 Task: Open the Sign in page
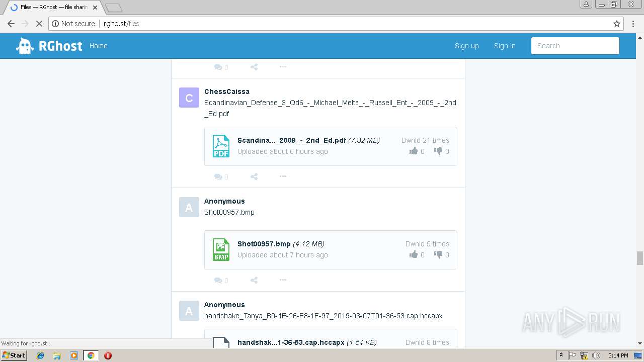point(505,46)
